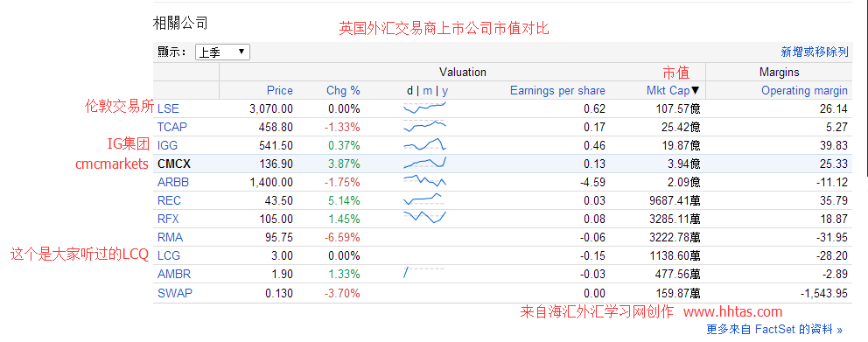Select the m monthly sparkline option
Screen dimensions: 868x342
click(x=427, y=91)
